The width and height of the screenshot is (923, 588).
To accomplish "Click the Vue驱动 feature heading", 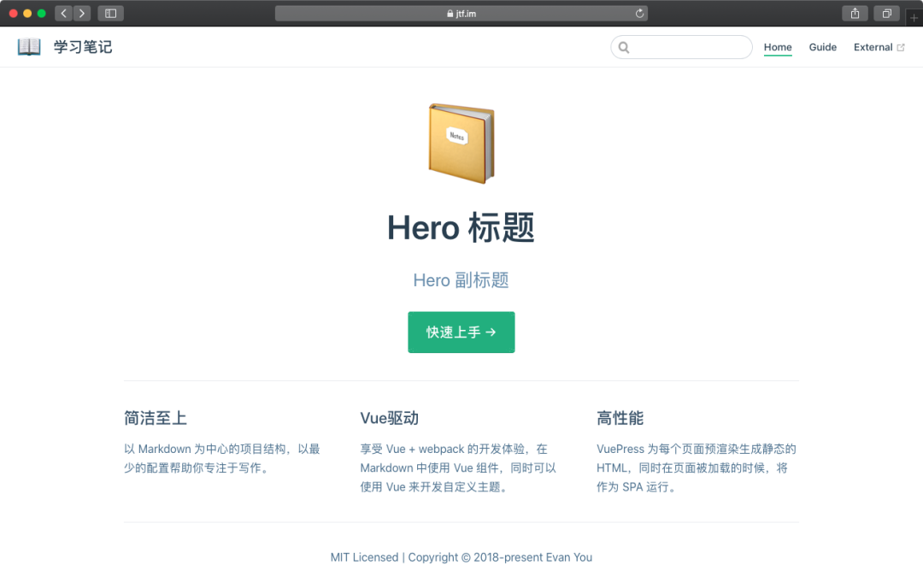I will point(389,418).
